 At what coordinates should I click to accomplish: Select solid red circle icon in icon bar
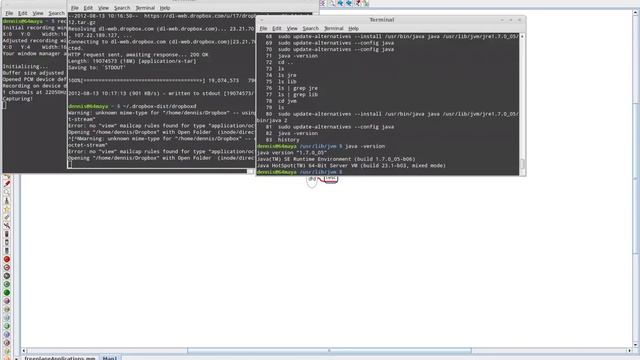pyautogui.click(x=7, y=259)
